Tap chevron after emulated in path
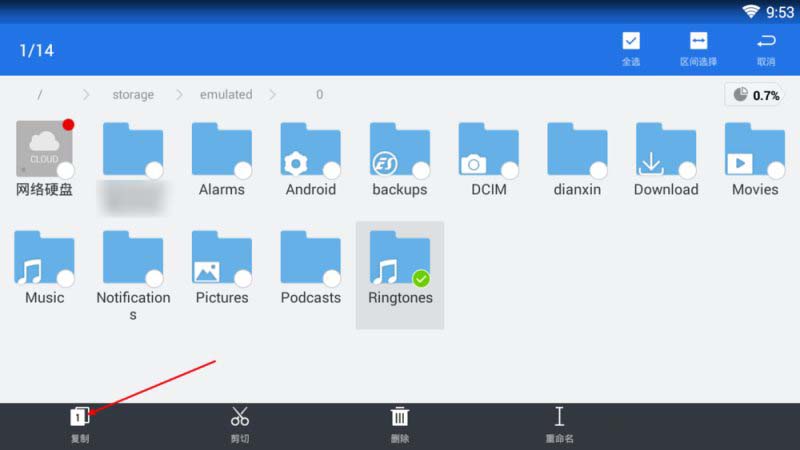 272,94
